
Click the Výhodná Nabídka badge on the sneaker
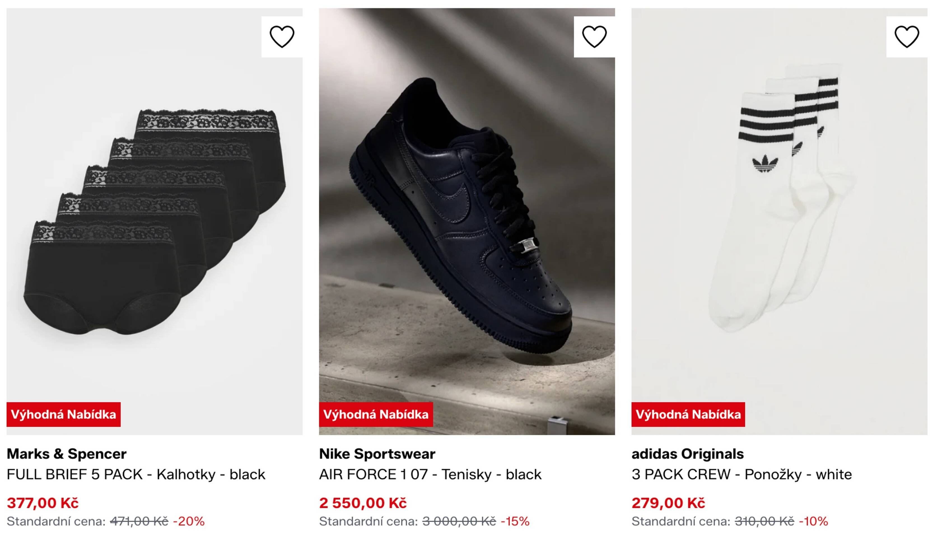(x=377, y=414)
